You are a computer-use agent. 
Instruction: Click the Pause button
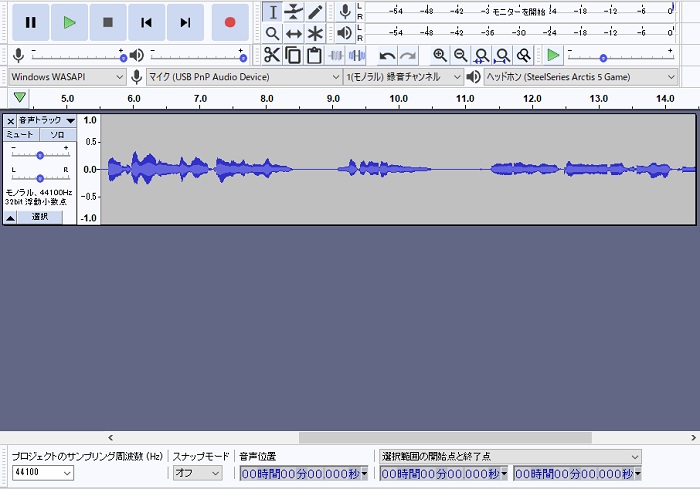coord(30,22)
